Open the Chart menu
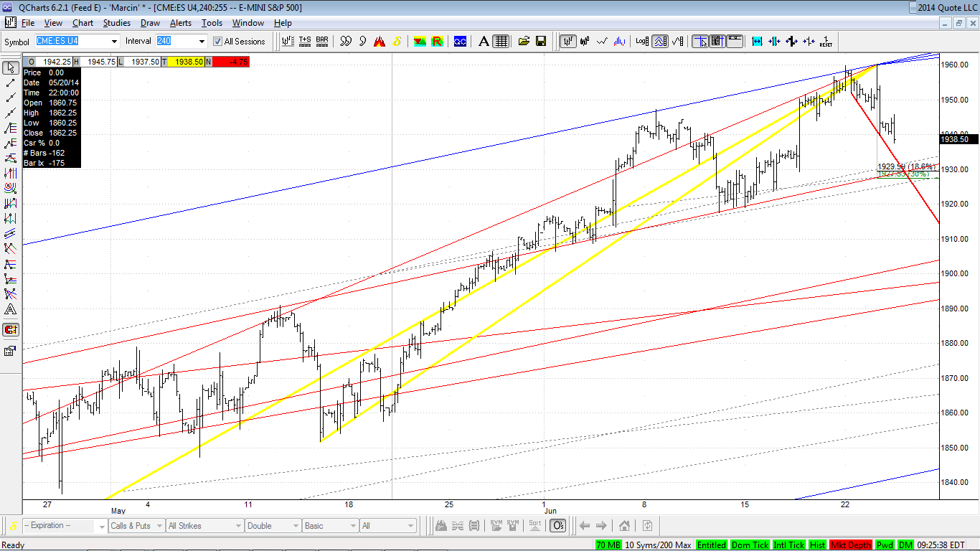980x551 pixels. (83, 23)
